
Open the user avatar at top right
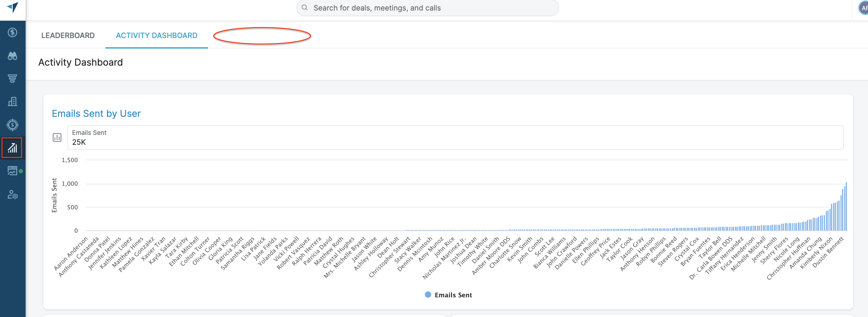863,8
